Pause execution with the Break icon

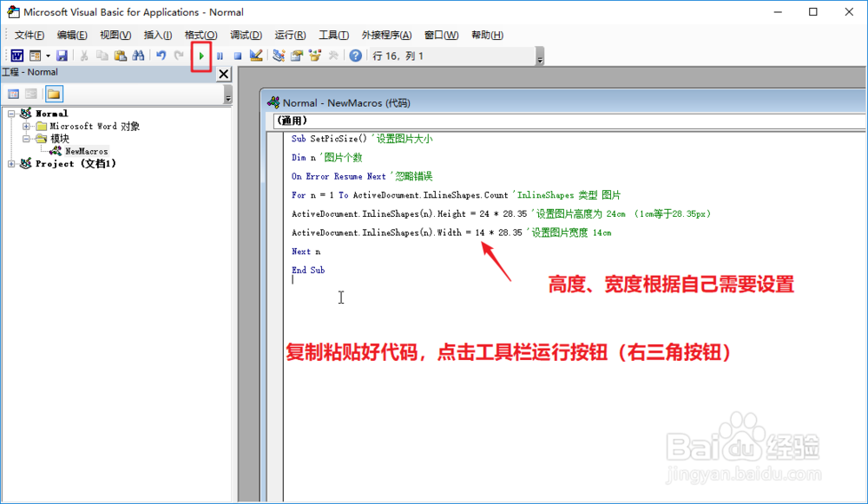(220, 55)
